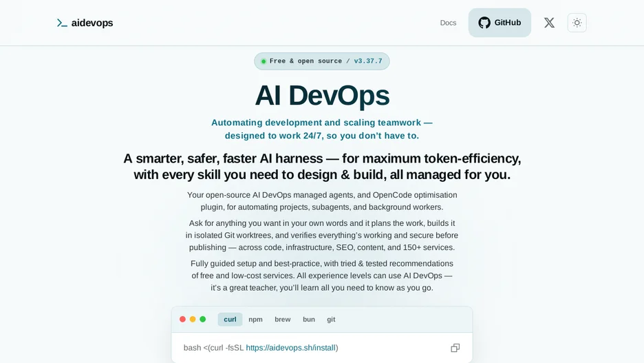This screenshot has height=363, width=644.
Task: Click the green terminal window dot
Action: (x=202, y=319)
